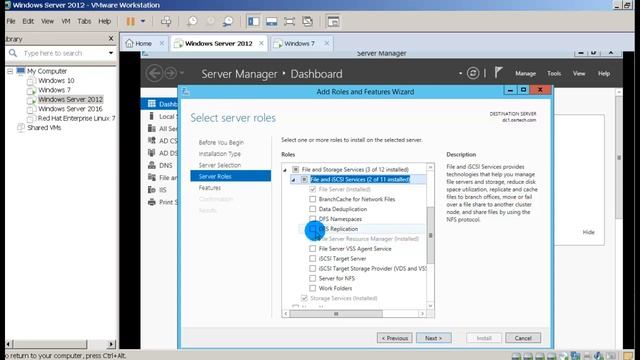Enter full screen mode icon
This screenshot has height=360, width=640.
click(x=289, y=21)
